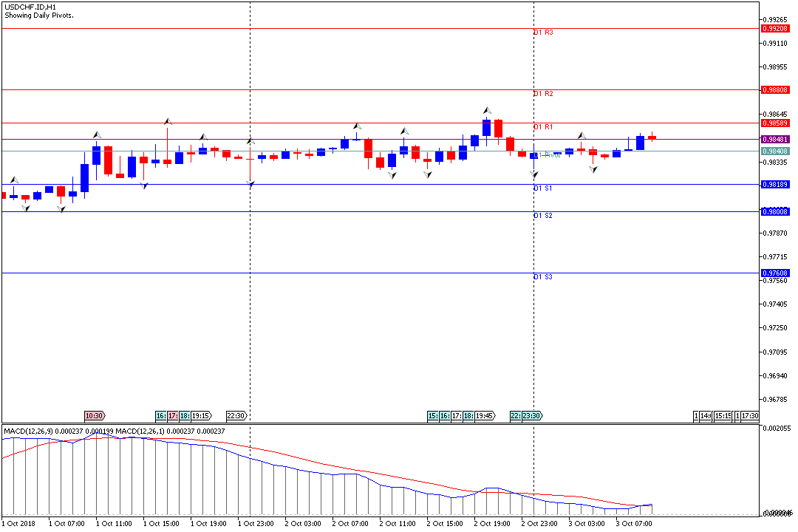
Task: Click the MACD(12,26,9) indicator label
Action: point(29,432)
